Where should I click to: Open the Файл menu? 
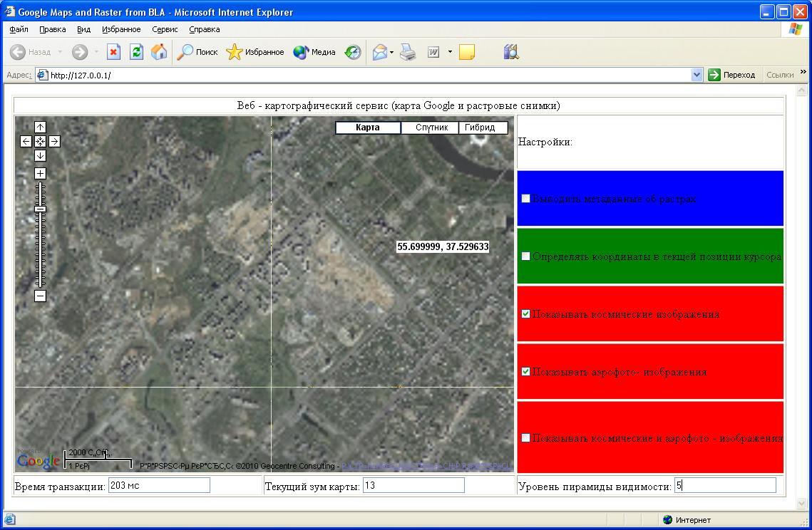pyautogui.click(x=19, y=29)
